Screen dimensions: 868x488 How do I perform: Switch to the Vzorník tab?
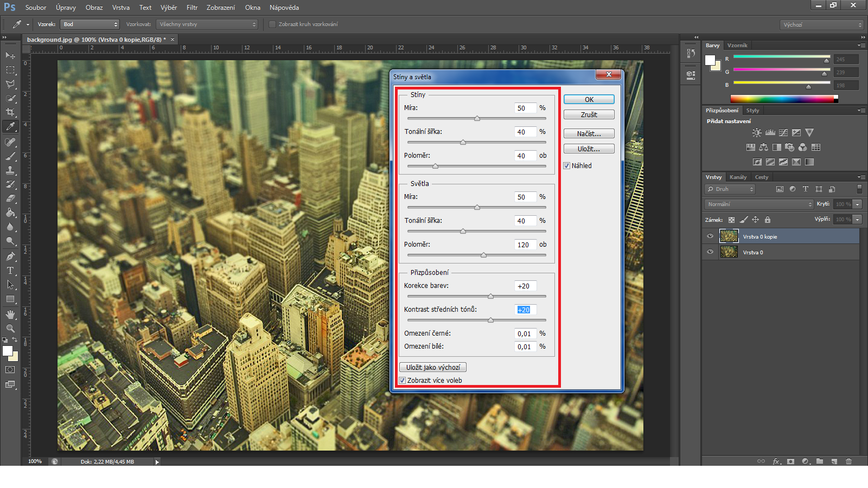737,46
